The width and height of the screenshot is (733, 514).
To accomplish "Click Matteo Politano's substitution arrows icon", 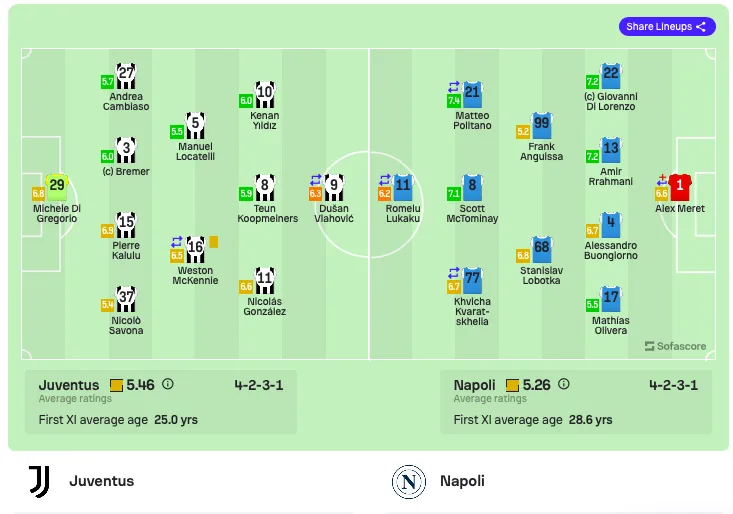I will [454, 87].
